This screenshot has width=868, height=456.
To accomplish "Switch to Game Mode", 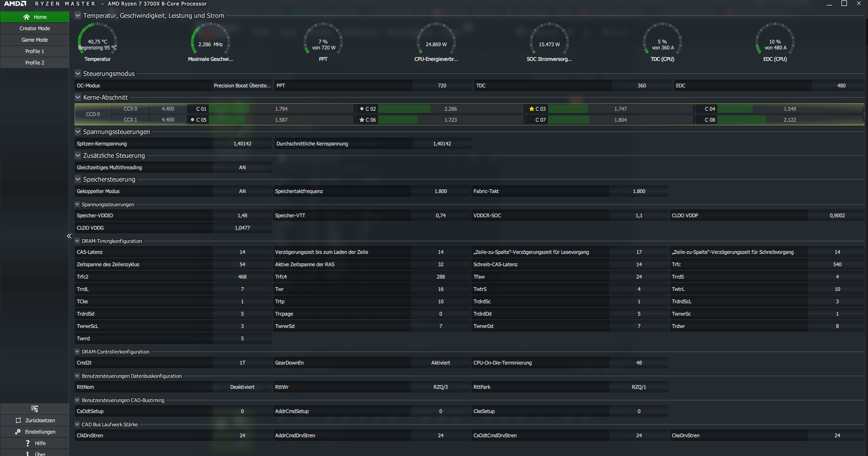I will (35, 40).
